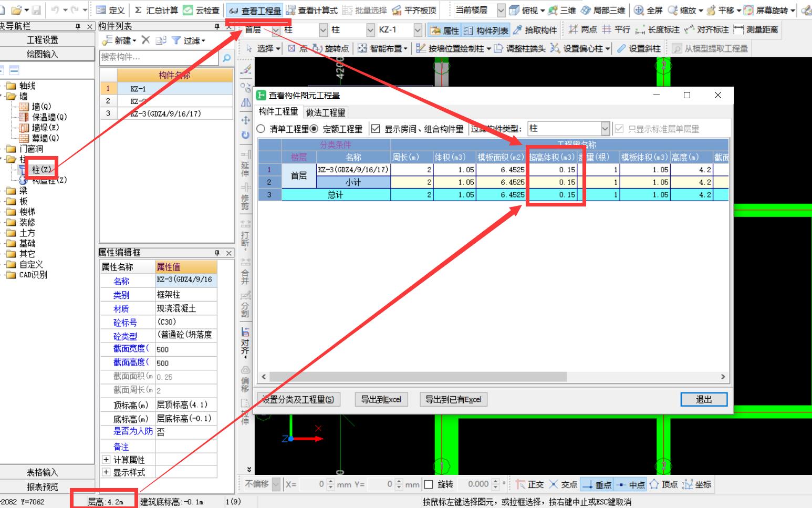
Task: Switch to 做法工程量 tab
Action: (x=326, y=112)
